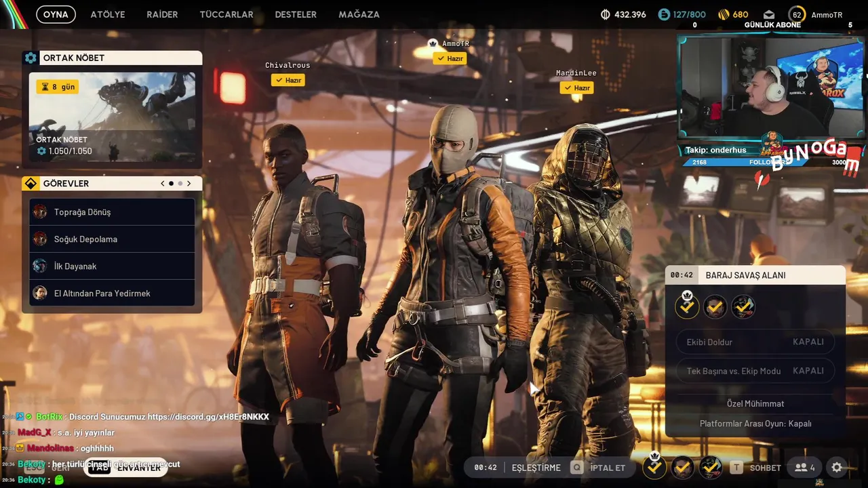The image size is (868, 488).
Task: Click the streamer webcam overlay
Action: 772,87
